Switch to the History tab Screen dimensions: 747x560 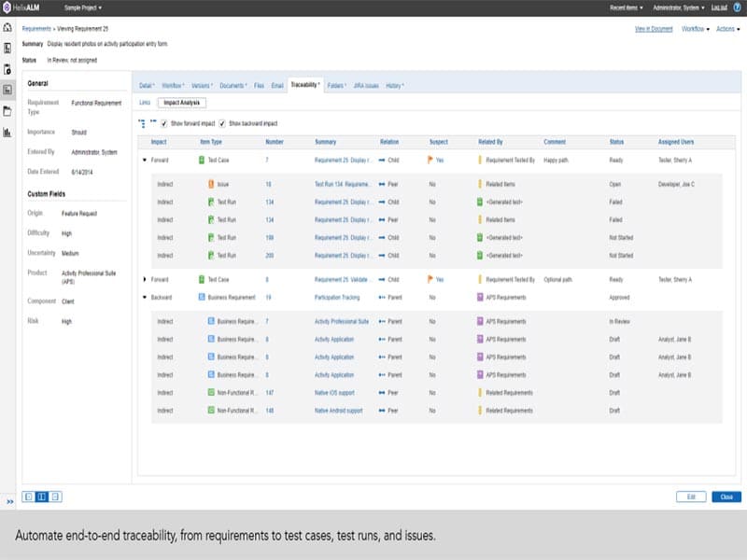tap(394, 85)
